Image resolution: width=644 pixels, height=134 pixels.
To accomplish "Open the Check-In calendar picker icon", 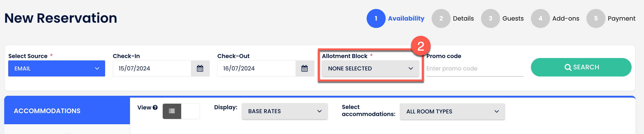I will point(200,69).
